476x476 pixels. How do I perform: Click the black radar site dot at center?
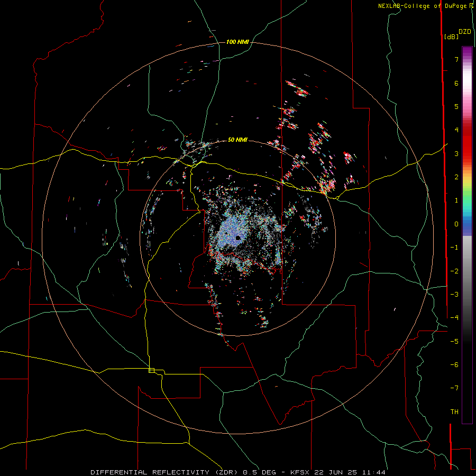point(238,237)
